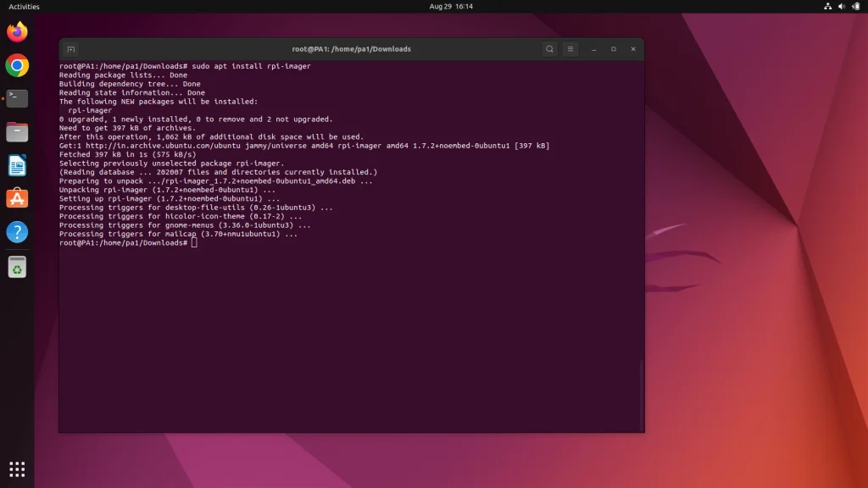Open a new terminal tab
The width and height of the screenshot is (868, 488).
[71, 49]
